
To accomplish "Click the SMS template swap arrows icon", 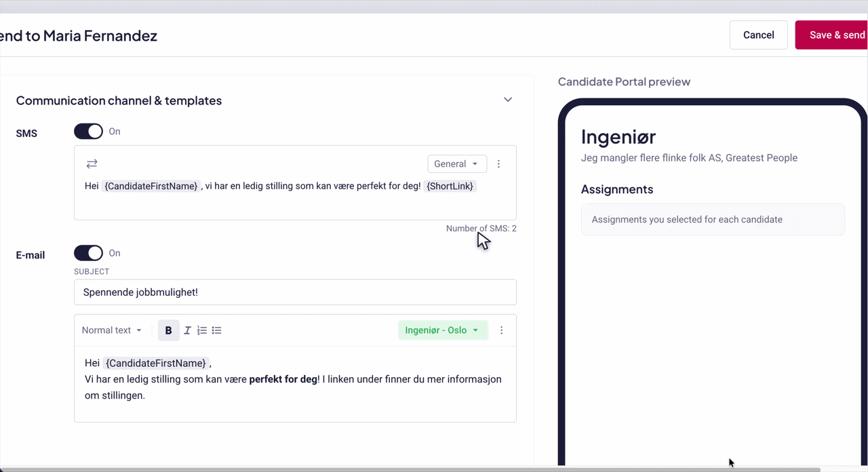I will tap(92, 163).
